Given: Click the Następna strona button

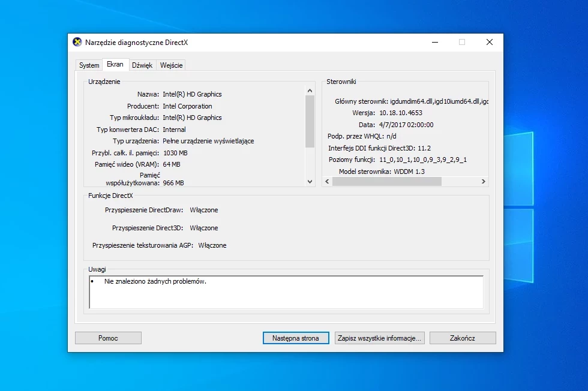Looking at the screenshot, I should coord(295,338).
